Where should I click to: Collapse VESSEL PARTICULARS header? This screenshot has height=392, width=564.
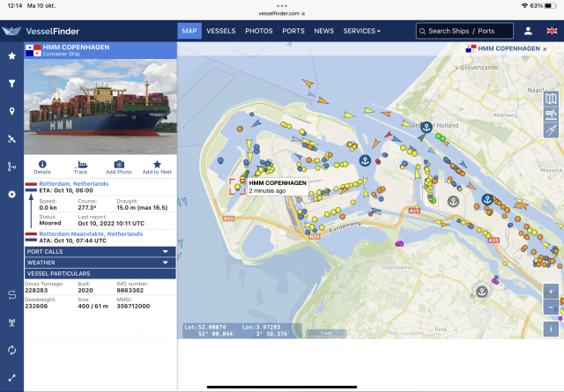[x=100, y=274]
